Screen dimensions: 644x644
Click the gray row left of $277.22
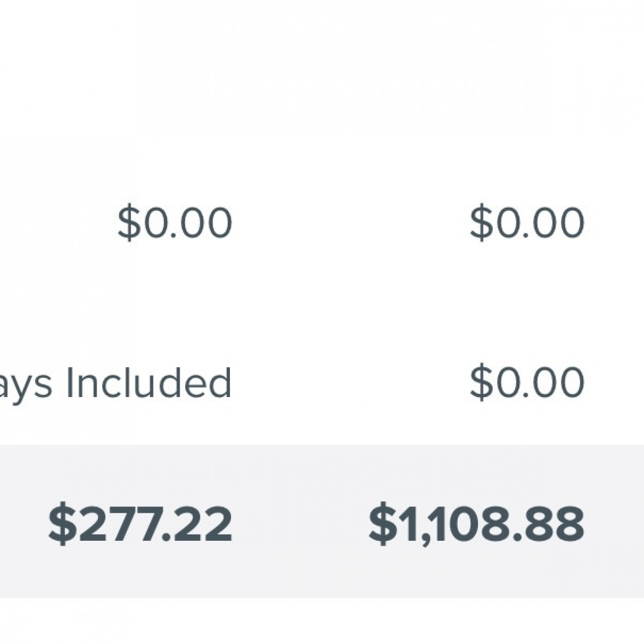click(22, 524)
